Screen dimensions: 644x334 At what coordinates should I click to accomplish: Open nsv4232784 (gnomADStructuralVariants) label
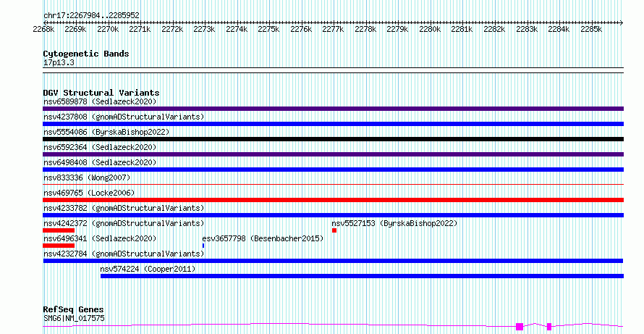[124, 254]
